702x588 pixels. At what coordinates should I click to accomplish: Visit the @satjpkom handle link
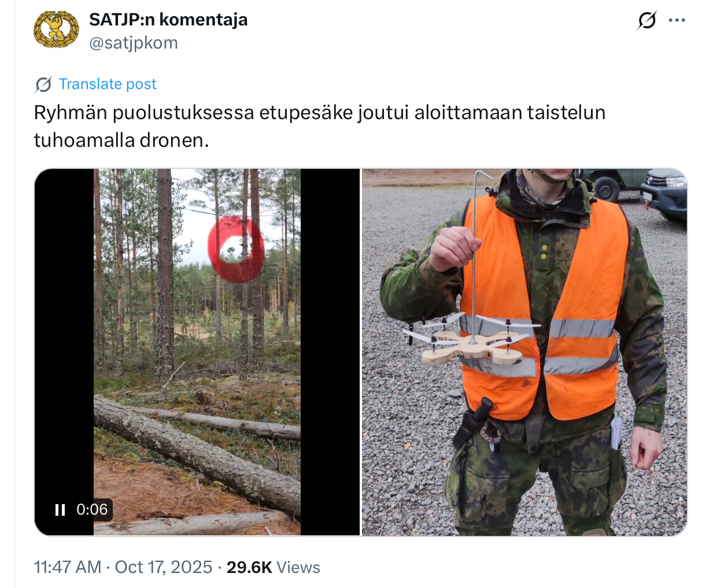(134, 43)
